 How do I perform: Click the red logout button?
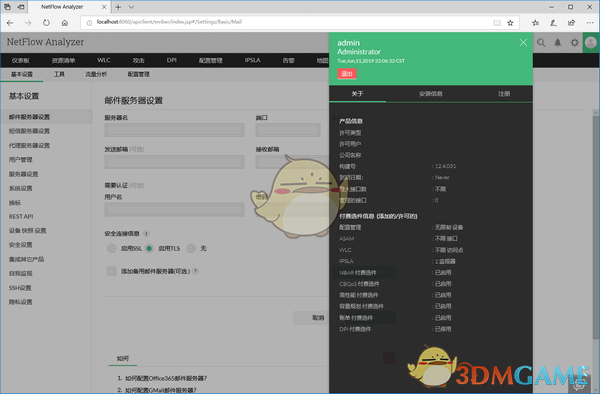[347, 73]
